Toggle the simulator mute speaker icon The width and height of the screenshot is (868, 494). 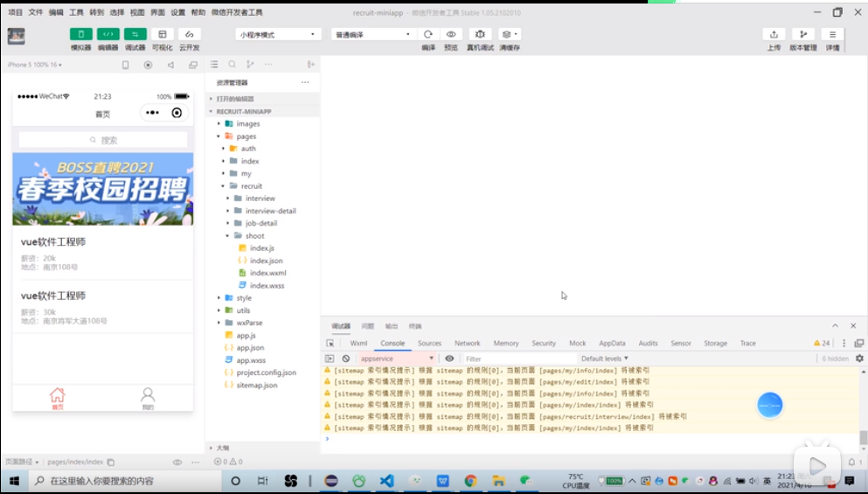tap(170, 65)
